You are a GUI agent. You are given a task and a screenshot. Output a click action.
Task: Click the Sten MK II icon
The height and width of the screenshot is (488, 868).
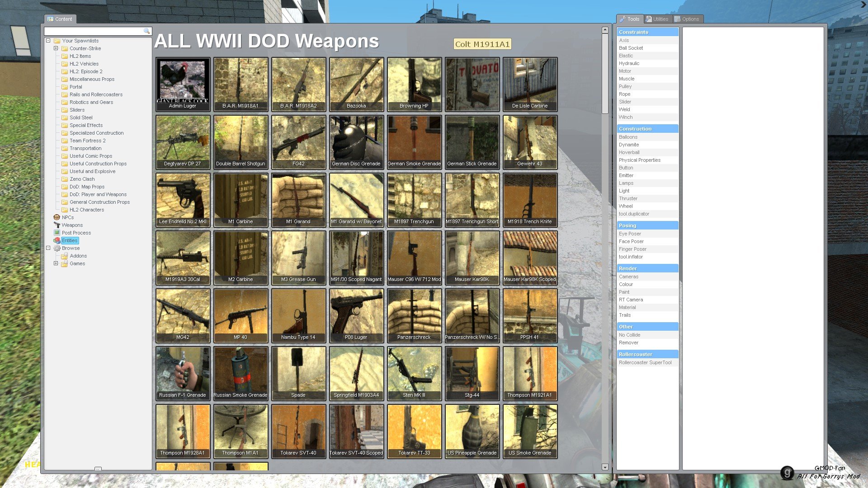pyautogui.click(x=414, y=373)
